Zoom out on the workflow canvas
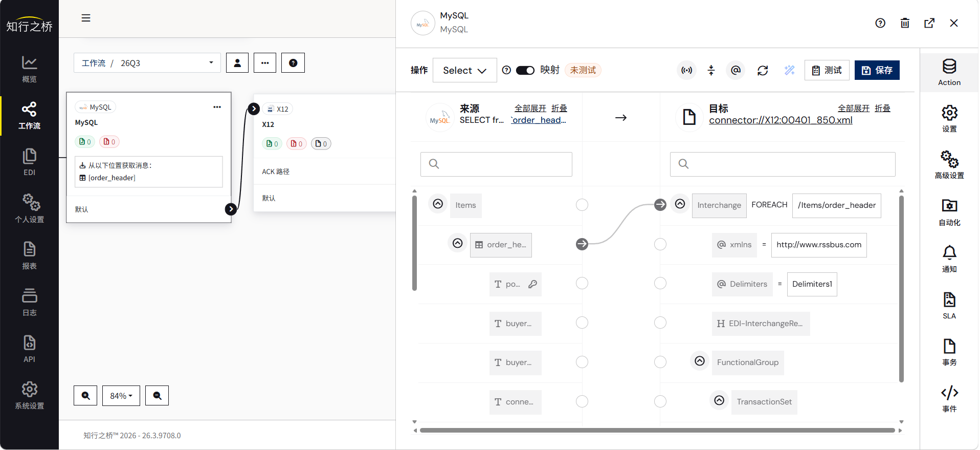This screenshot has width=980, height=450. (x=157, y=396)
